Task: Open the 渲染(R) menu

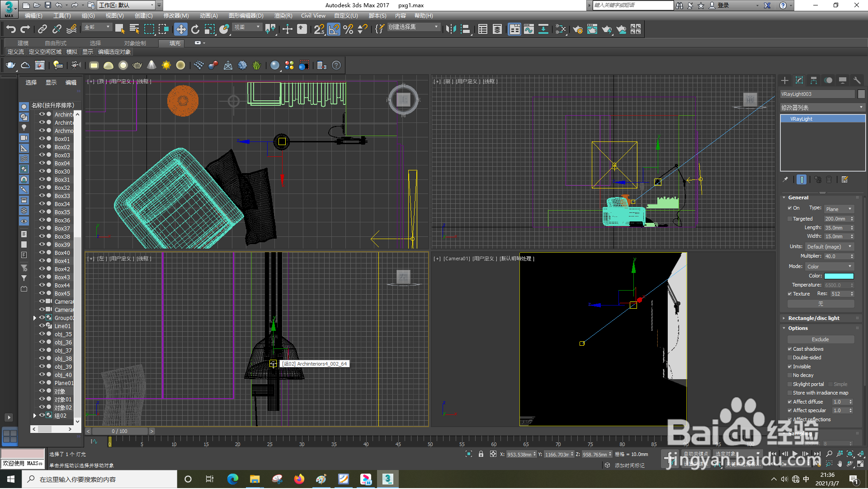Action: [x=283, y=16]
